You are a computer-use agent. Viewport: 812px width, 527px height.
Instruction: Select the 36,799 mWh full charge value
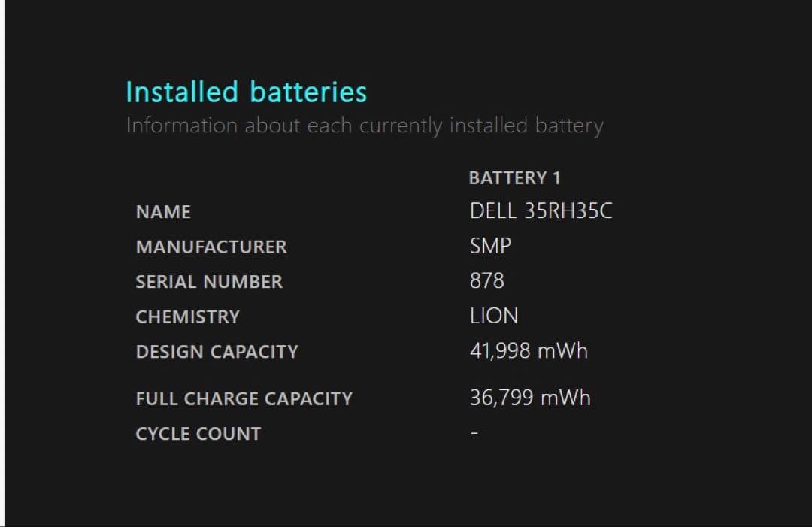pos(530,398)
